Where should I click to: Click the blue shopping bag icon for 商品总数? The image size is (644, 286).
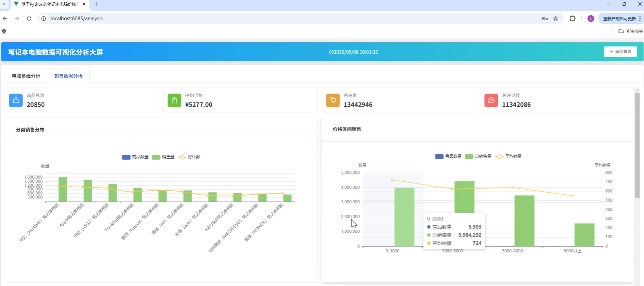click(16, 100)
